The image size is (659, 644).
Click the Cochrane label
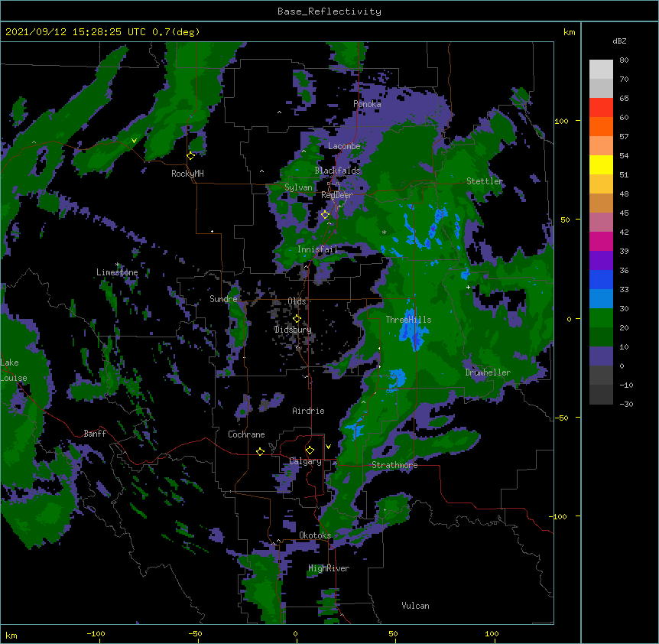[x=246, y=434]
